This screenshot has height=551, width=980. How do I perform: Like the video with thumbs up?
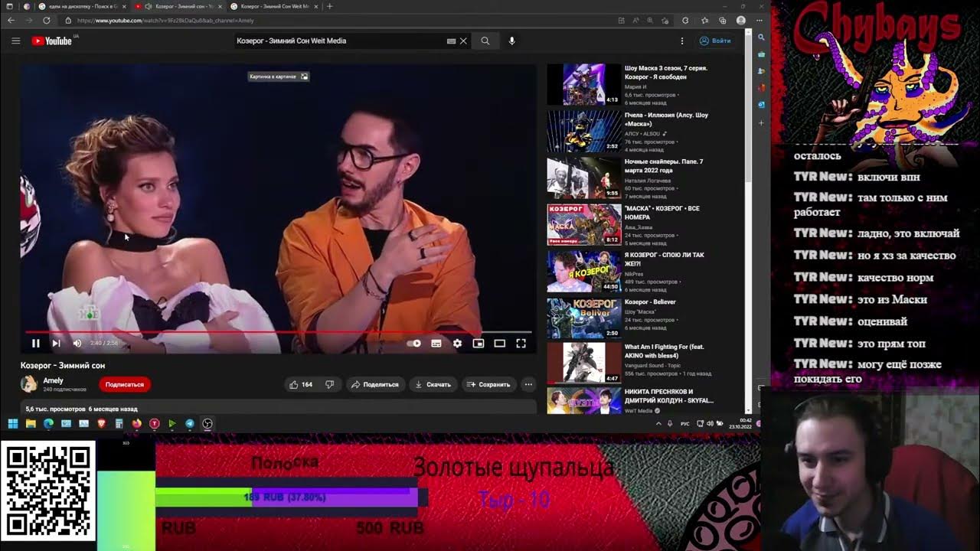(301, 384)
